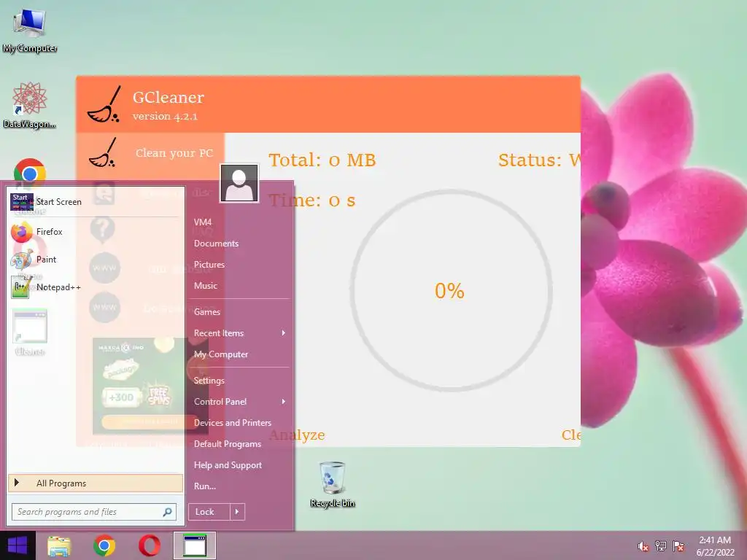Image resolution: width=747 pixels, height=560 pixels.
Task: Click the Time: 0 s text
Action: pos(312,201)
